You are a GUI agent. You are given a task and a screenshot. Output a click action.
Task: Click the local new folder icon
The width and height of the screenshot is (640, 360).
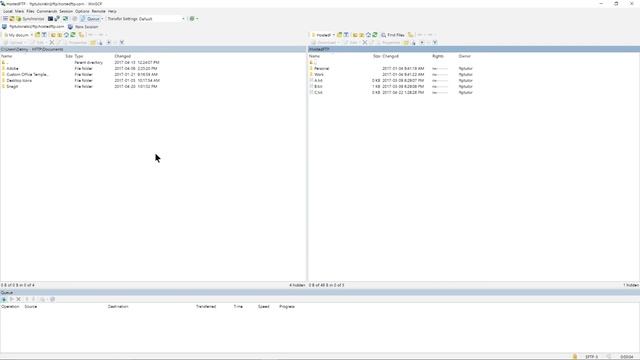(93, 42)
